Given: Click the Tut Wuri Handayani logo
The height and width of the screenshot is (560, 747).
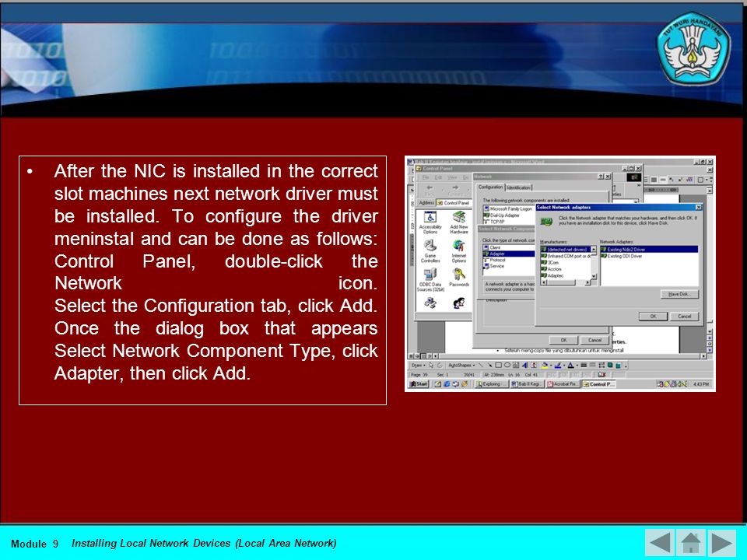Looking at the screenshot, I should (x=693, y=50).
